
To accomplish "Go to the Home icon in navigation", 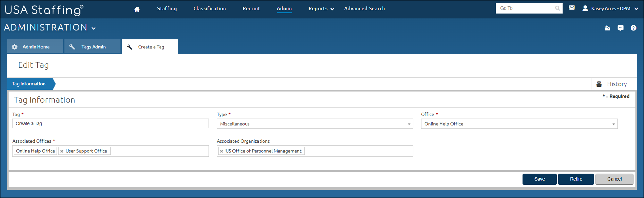I will [137, 9].
